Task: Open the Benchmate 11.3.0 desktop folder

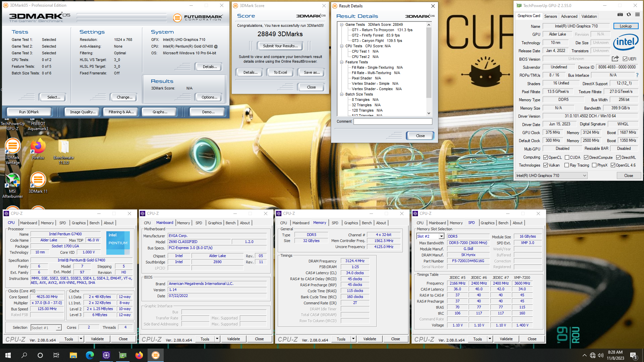Action: coord(64,152)
